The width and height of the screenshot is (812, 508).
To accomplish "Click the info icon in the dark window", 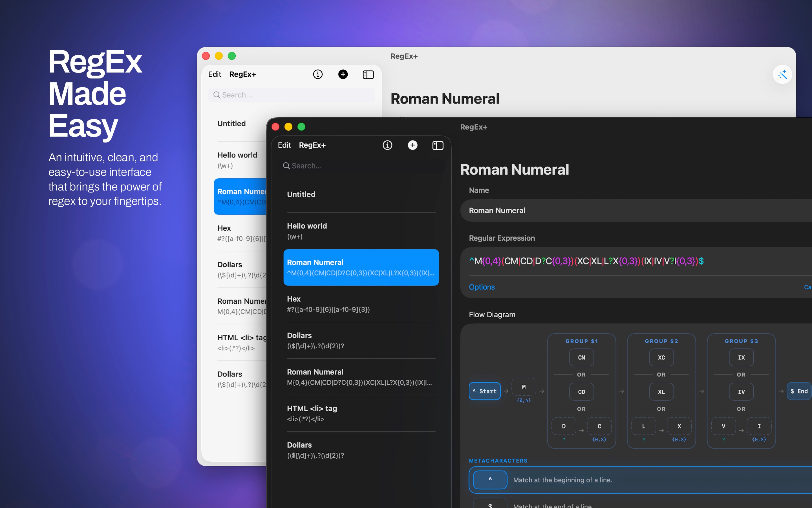I will point(387,145).
